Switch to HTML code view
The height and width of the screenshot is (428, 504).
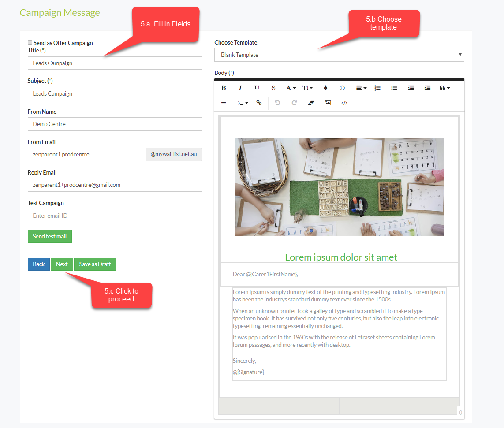(x=344, y=103)
